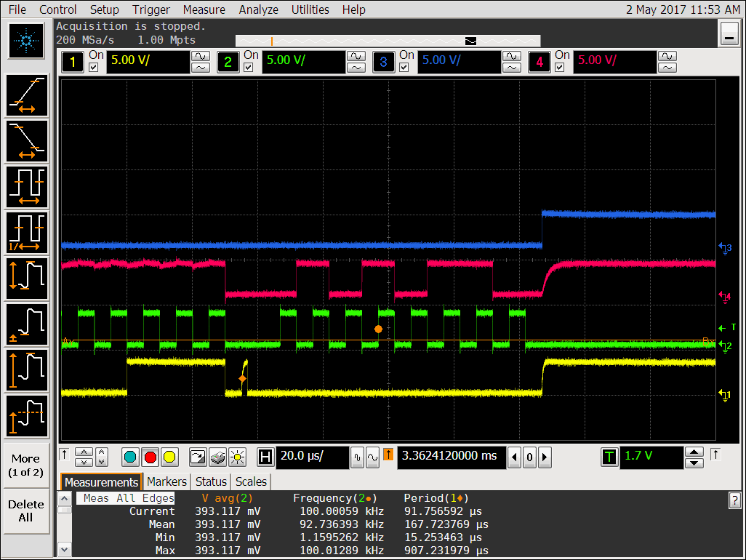Open the Trigger menu
The width and height of the screenshot is (746, 560).
pyautogui.click(x=151, y=9)
